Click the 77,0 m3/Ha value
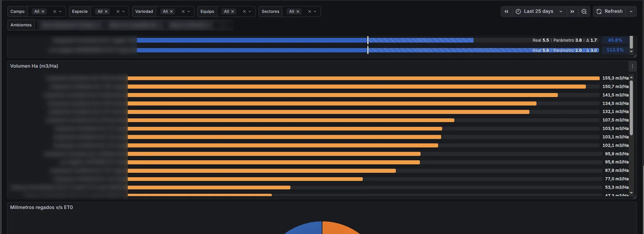Image resolution: width=644 pixels, height=234 pixels. point(617,179)
